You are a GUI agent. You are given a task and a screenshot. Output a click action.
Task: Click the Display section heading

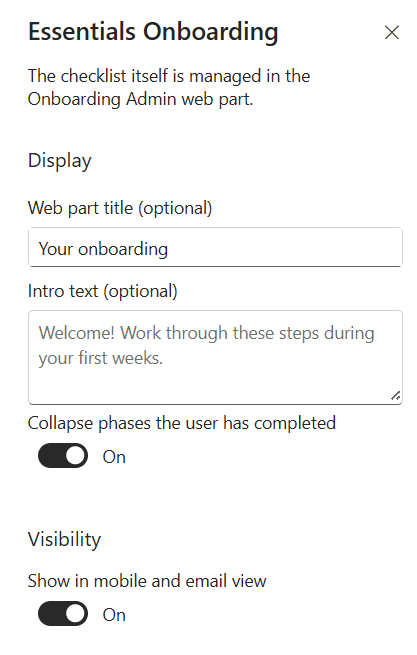[60, 161]
